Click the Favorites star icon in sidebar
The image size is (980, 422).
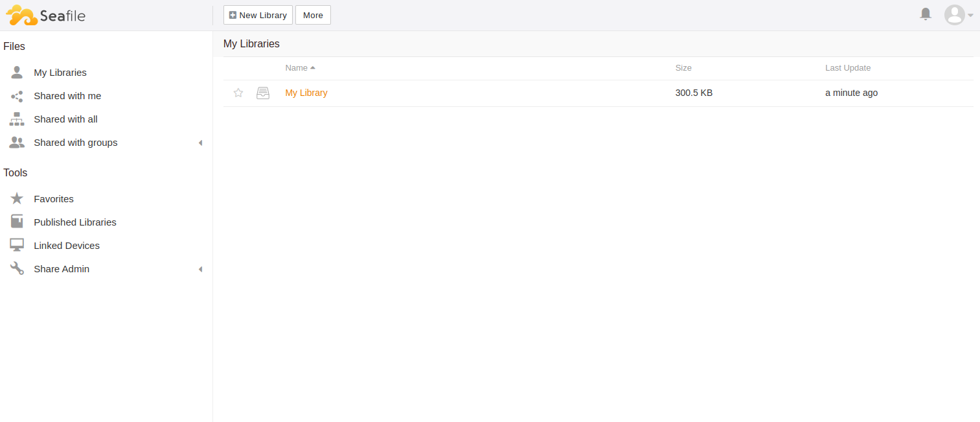[17, 199]
